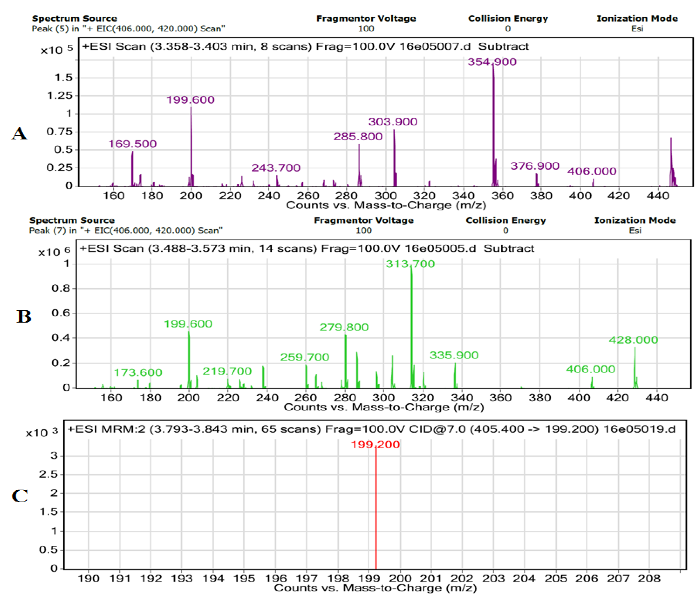Image resolution: width=700 pixels, height=600 pixels.
Task: Click the 199.600 peak label in spectrum A
Action: [191, 100]
